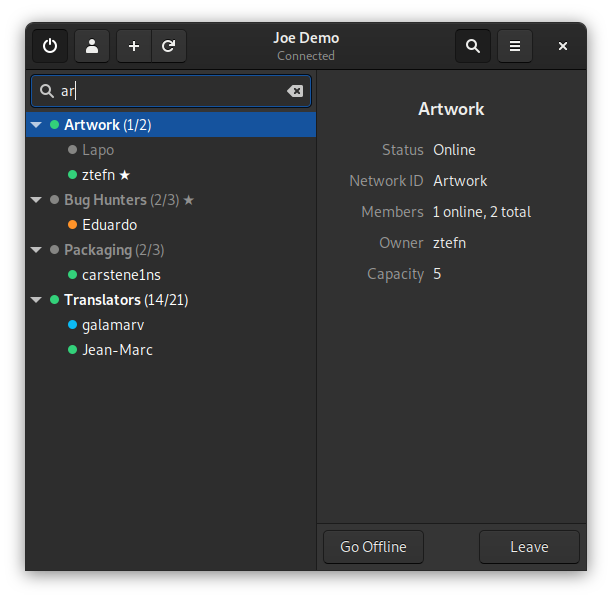Click the refresh icon in header
Viewport: 612px width, 599px height.
pyautogui.click(x=169, y=46)
